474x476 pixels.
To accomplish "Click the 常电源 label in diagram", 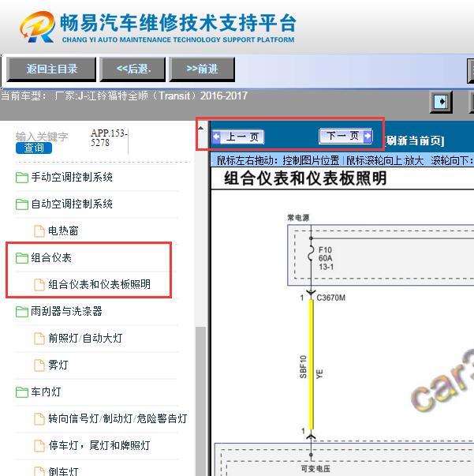I will tap(298, 218).
